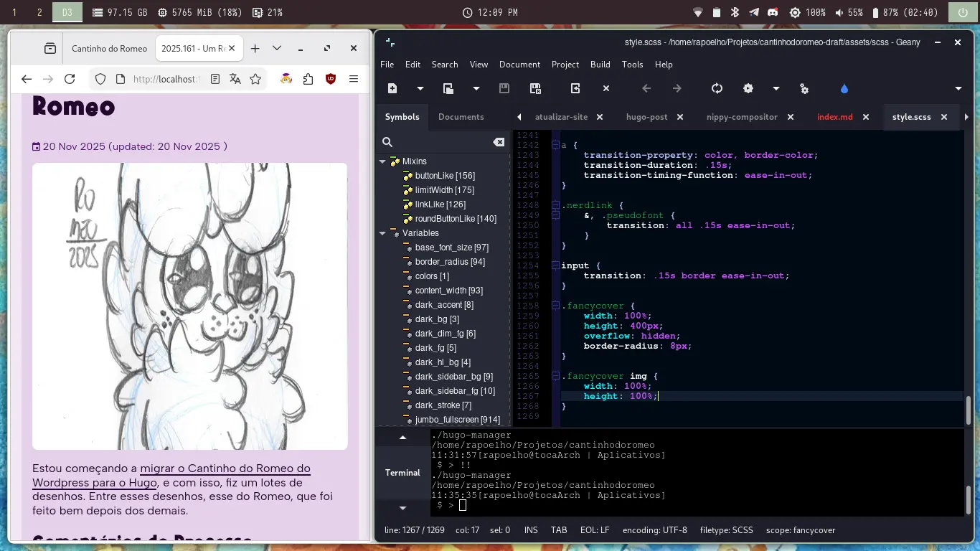Open the dropdown arrow beside the compile gear
The image size is (980, 551).
click(776, 88)
